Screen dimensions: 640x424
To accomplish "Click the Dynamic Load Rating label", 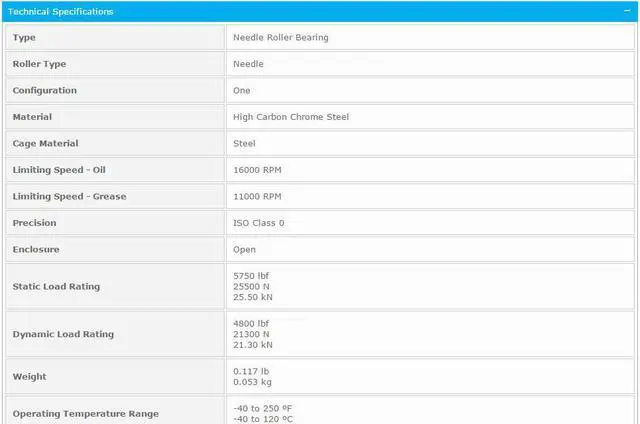I will point(62,334).
